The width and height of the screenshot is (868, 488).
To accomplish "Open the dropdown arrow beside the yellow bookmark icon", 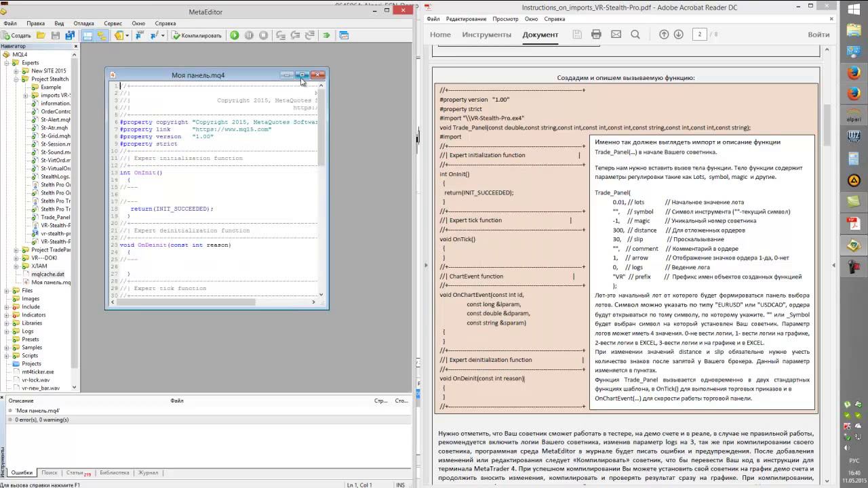I will tap(127, 35).
